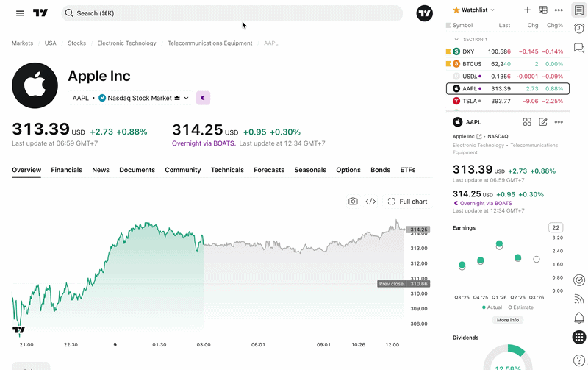Select the Overview tab
This screenshot has width=588, height=370.
[x=26, y=170]
